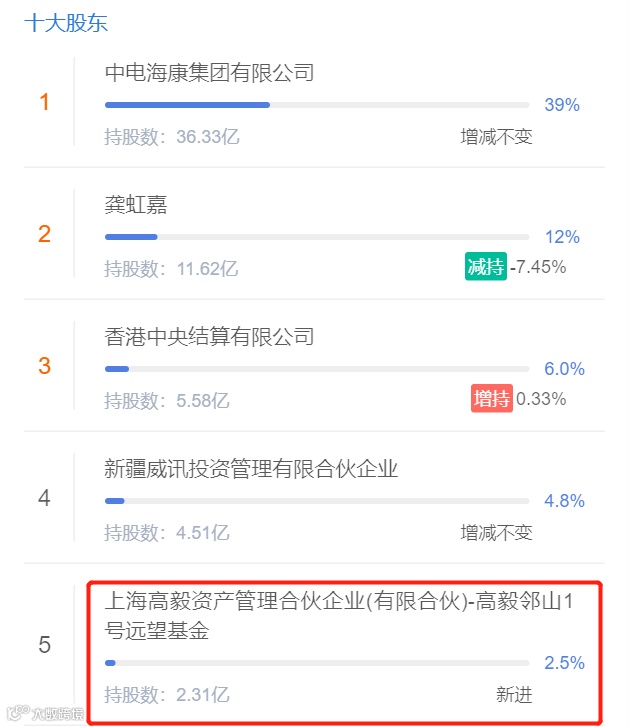Click rank number 1
The height and width of the screenshot is (727, 629).
(44, 102)
